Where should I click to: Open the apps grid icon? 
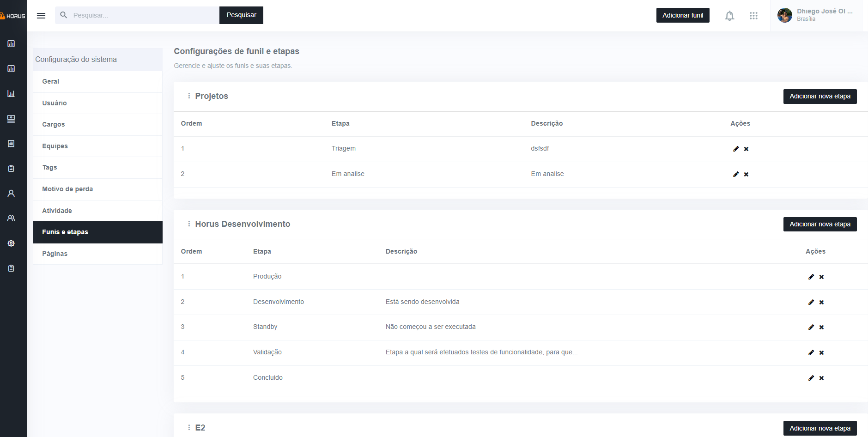[x=753, y=16]
